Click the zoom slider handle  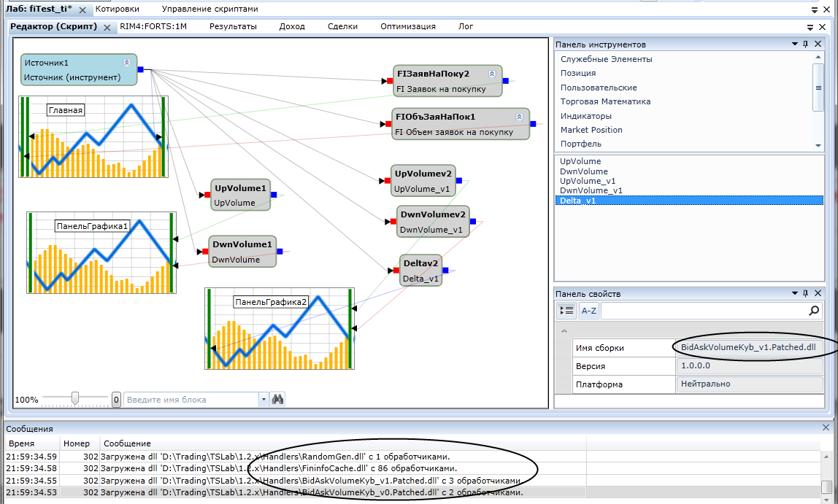pyautogui.click(x=75, y=398)
